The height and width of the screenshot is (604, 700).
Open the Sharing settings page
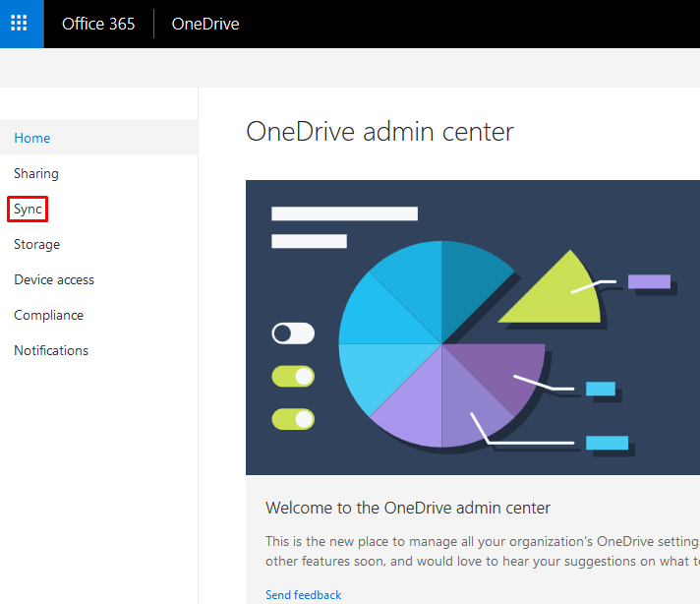(x=36, y=173)
